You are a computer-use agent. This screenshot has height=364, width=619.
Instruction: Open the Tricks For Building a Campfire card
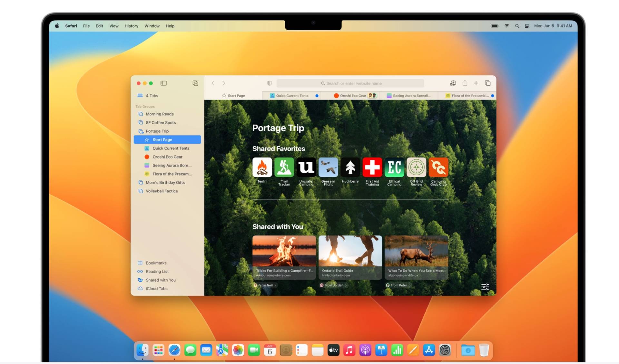pos(284,257)
